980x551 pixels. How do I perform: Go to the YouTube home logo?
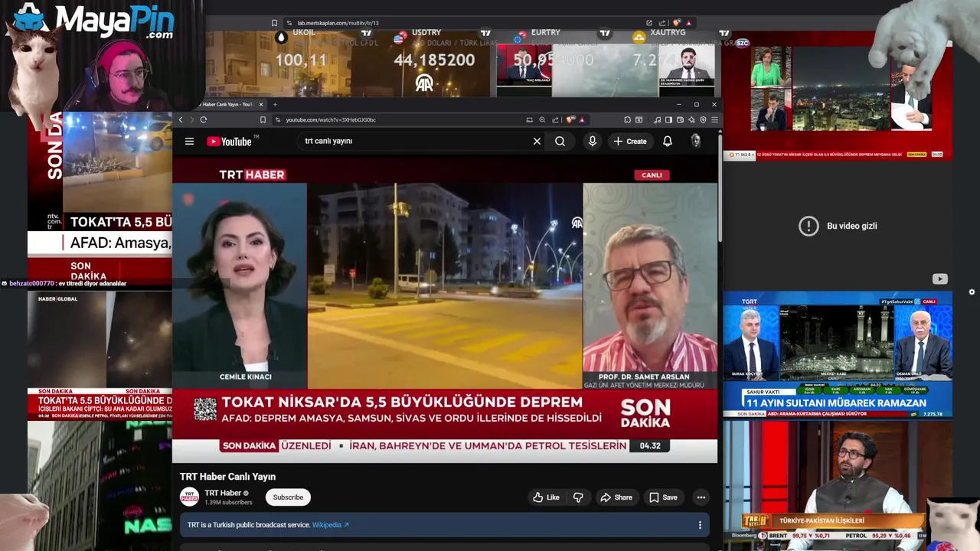pyautogui.click(x=230, y=142)
